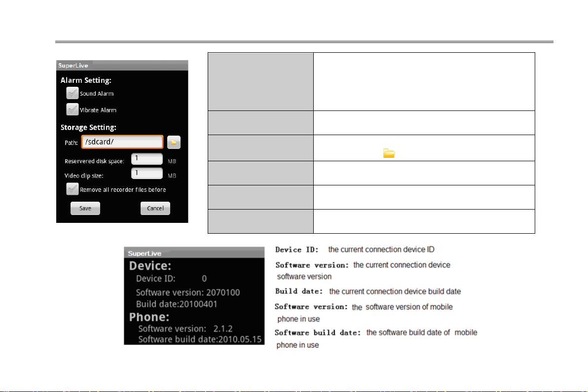The image size is (588, 392).
Task: Enable Remove all recorder files before checkbox
Action: tap(73, 189)
